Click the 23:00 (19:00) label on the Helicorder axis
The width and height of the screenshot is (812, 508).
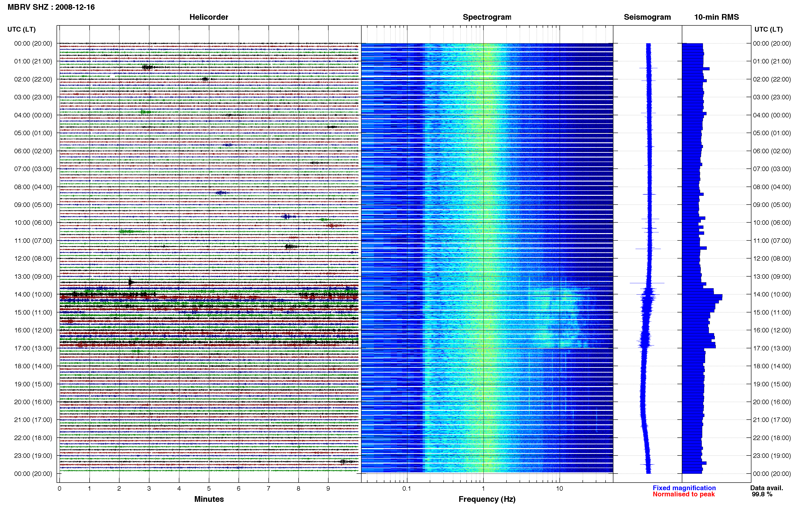[33, 455]
